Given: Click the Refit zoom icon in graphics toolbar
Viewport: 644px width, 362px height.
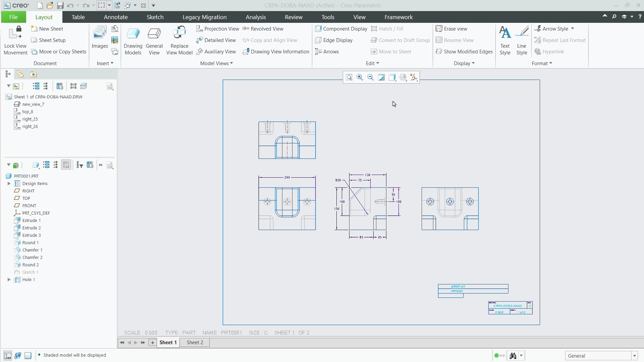Looking at the screenshot, I should click(349, 78).
